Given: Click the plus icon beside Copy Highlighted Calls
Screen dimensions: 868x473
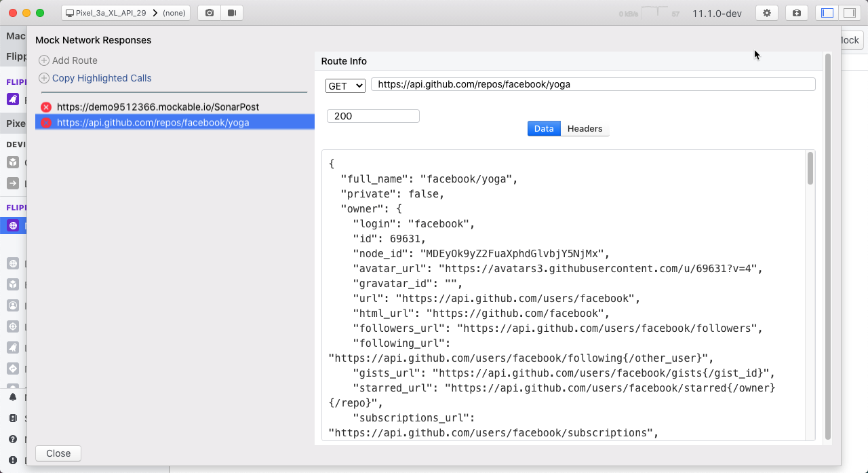Looking at the screenshot, I should (x=44, y=78).
